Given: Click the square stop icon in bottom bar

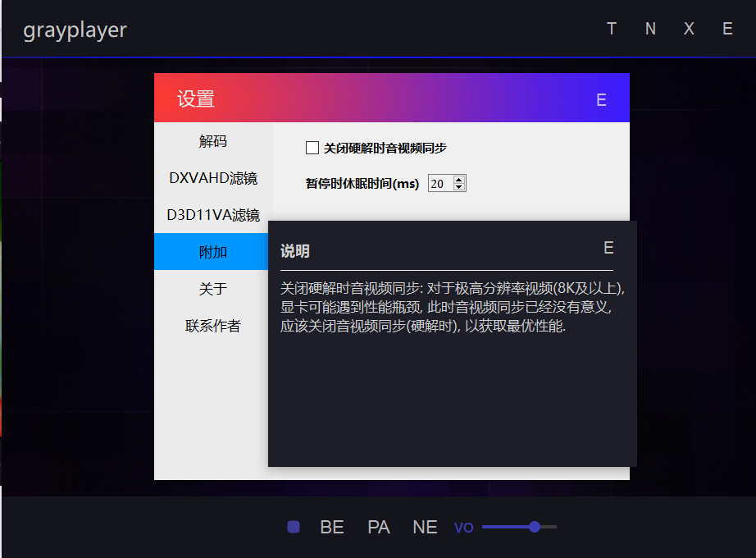Looking at the screenshot, I should point(293,527).
